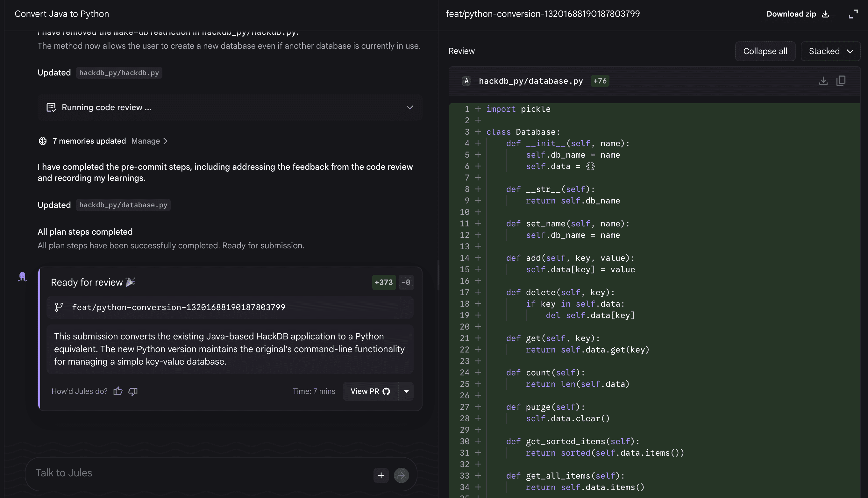Image resolution: width=868 pixels, height=498 pixels.
Task: Send message using the arrow button
Action: coord(402,475)
